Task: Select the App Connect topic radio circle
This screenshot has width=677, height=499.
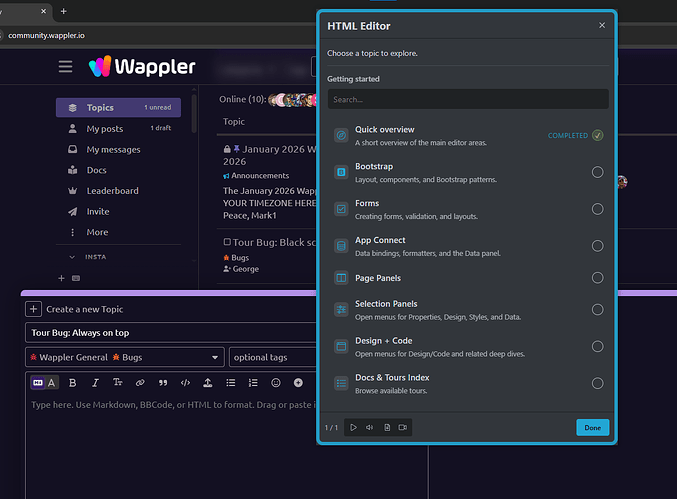Action: coord(597,246)
